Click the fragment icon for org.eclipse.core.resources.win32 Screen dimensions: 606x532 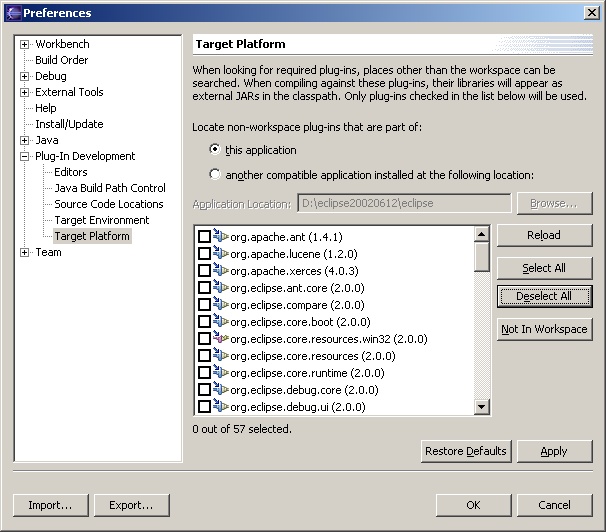pos(221,339)
